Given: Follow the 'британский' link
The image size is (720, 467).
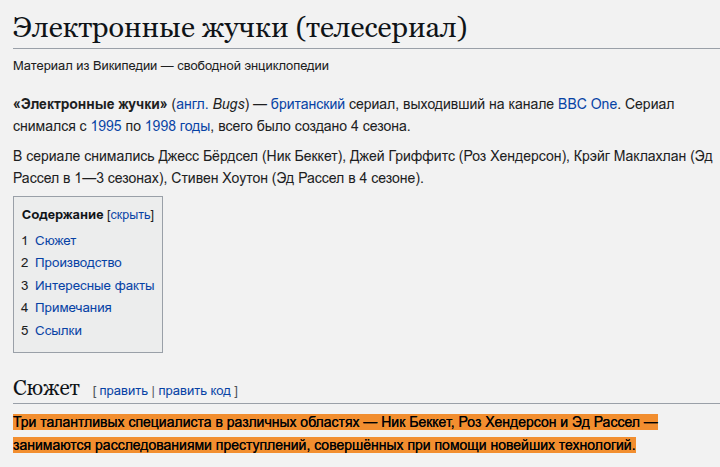Looking at the screenshot, I should pyautogui.click(x=308, y=104).
